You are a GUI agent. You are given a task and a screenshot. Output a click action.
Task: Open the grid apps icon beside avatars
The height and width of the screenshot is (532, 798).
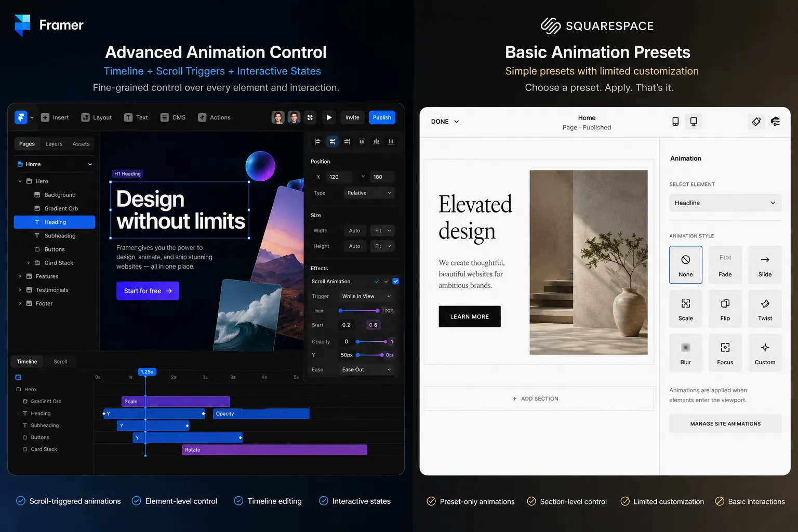pyautogui.click(x=310, y=117)
